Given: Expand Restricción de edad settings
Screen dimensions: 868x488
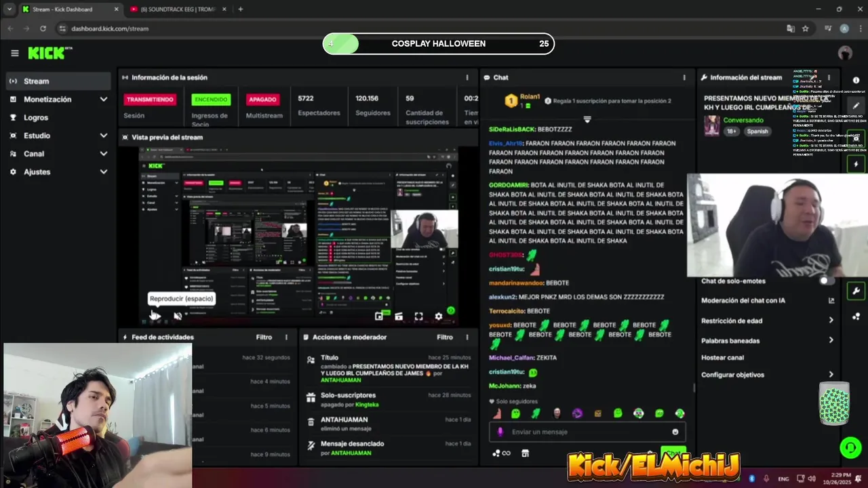Looking at the screenshot, I should click(831, 321).
